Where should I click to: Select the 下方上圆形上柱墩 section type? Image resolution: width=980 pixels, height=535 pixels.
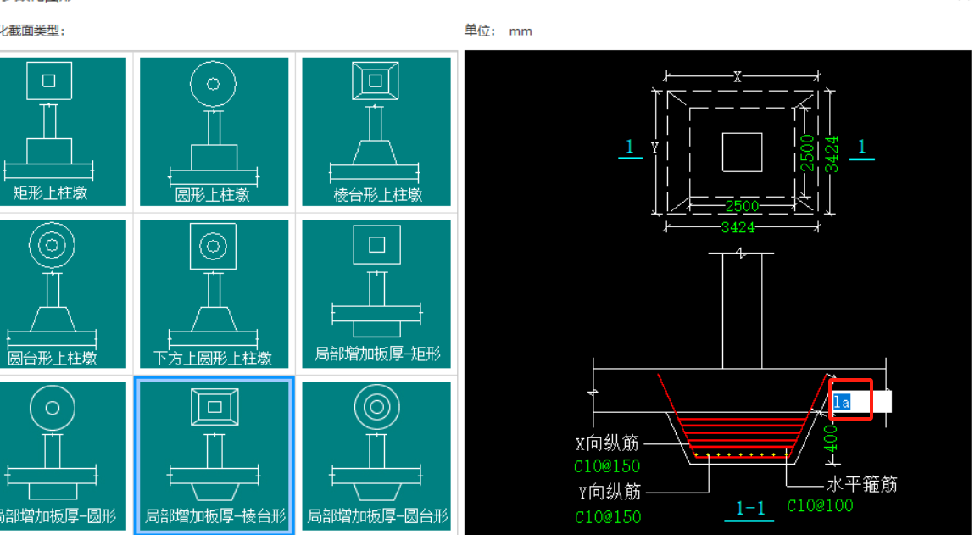click(x=214, y=293)
